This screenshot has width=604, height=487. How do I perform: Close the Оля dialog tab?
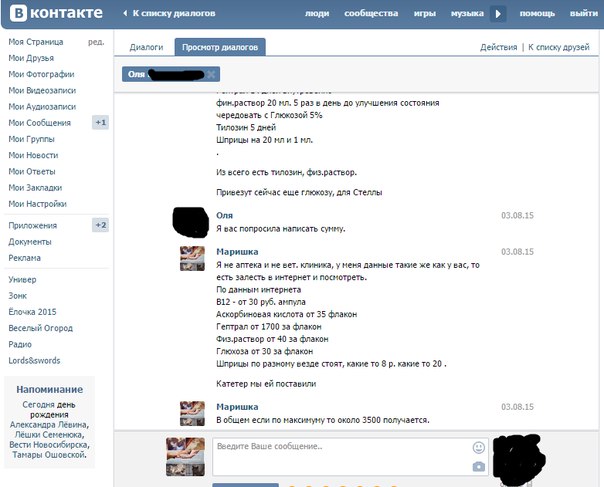click(212, 75)
